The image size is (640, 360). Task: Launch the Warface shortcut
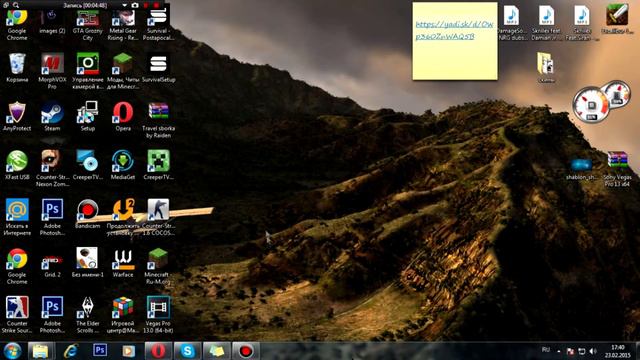click(123, 262)
